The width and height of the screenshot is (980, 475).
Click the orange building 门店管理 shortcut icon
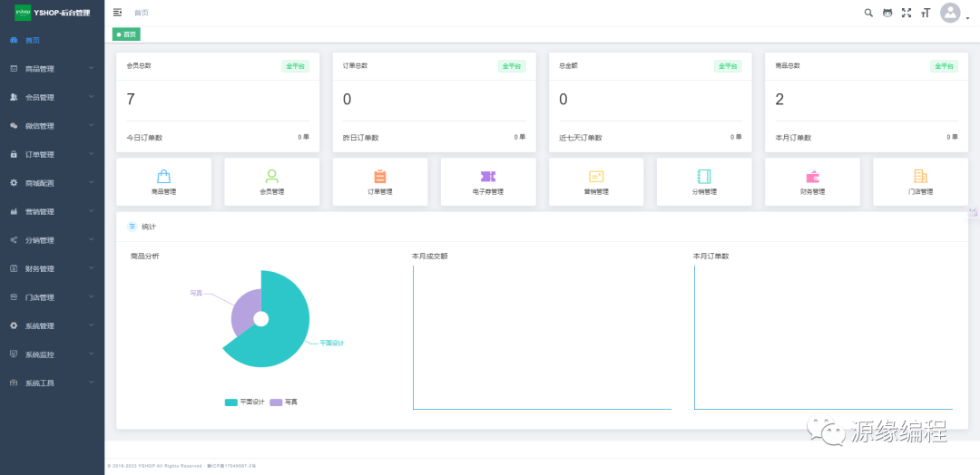[x=921, y=176]
